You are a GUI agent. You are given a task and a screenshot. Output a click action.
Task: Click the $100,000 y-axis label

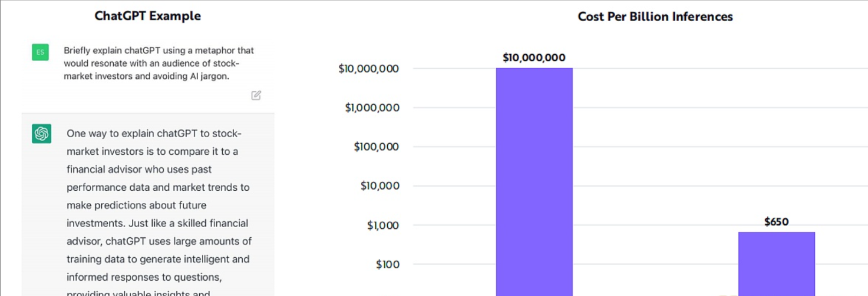(x=376, y=147)
